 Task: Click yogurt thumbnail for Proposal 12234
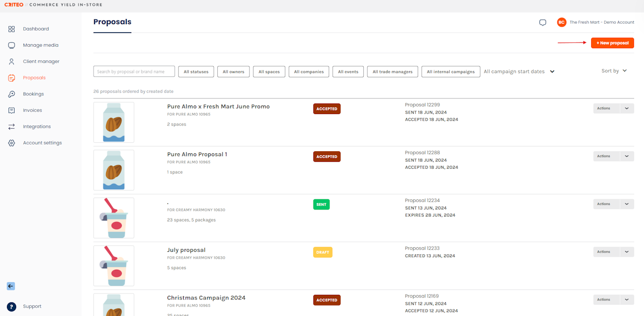coord(114,218)
